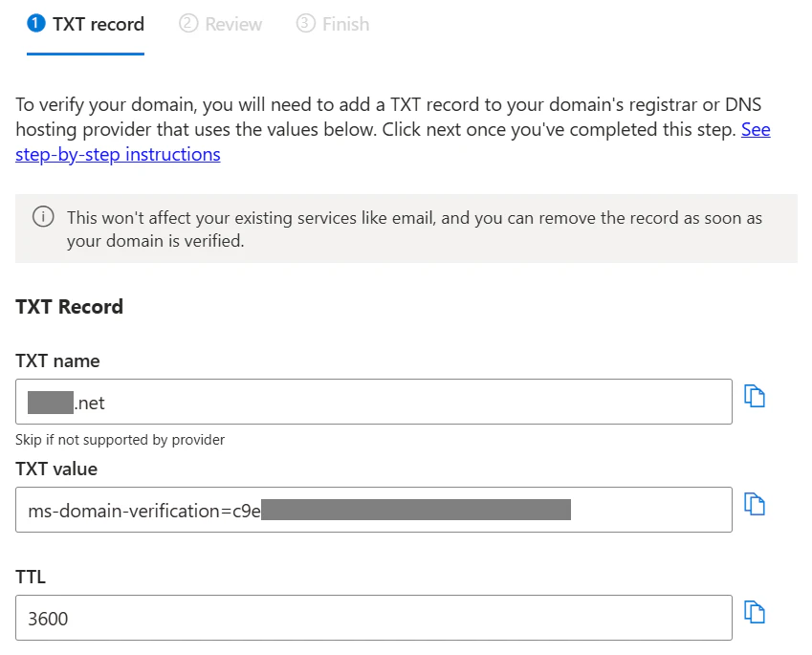Copy the TXT value string
The width and height of the screenshot is (812, 655).
click(756, 504)
